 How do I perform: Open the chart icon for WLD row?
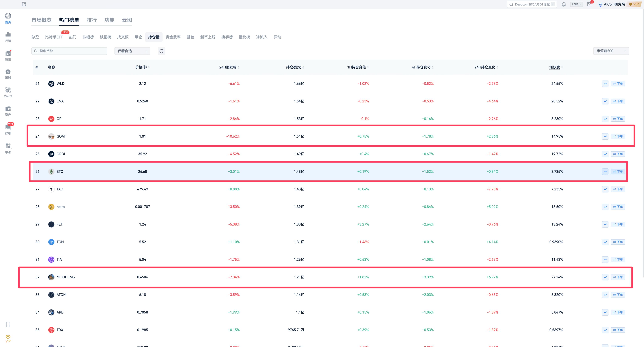605,84
